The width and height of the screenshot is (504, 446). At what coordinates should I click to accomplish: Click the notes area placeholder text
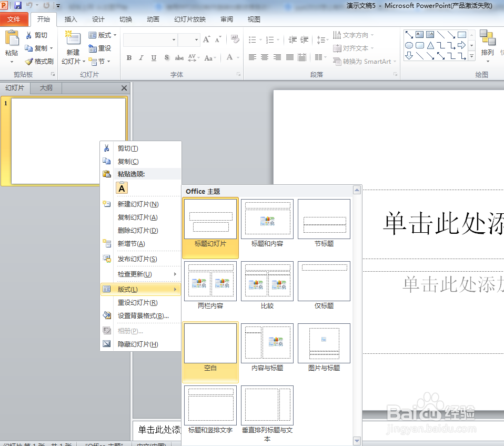[x=159, y=430]
